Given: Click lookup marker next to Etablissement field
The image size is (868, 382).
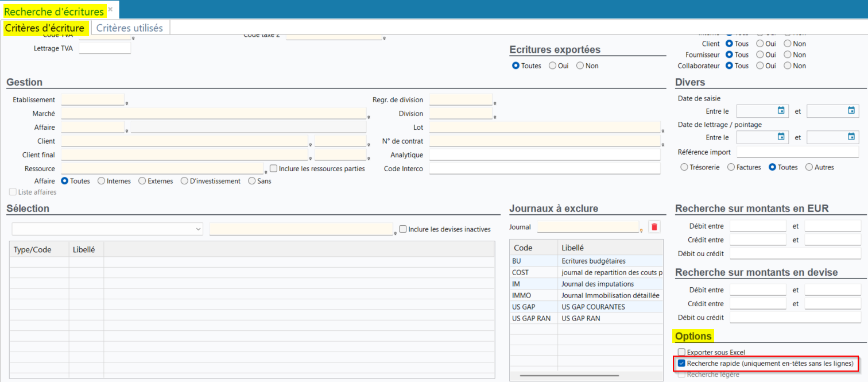Looking at the screenshot, I should coord(126,103).
